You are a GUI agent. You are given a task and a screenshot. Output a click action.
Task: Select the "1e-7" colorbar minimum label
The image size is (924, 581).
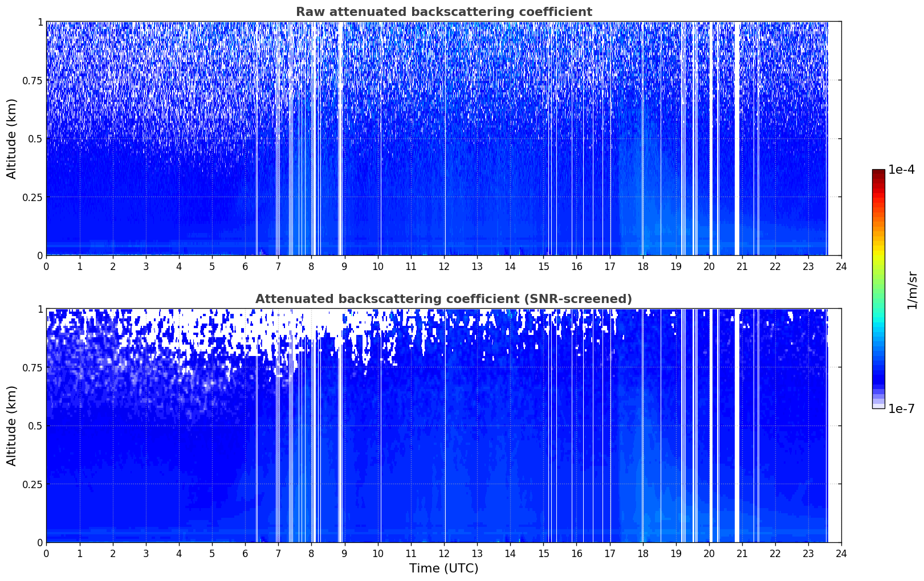(x=902, y=409)
